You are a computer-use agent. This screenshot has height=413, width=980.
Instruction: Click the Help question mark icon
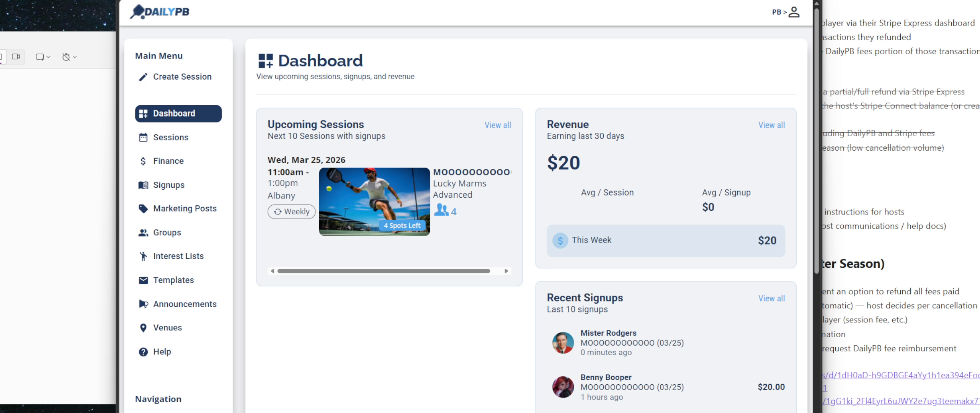pos(143,352)
